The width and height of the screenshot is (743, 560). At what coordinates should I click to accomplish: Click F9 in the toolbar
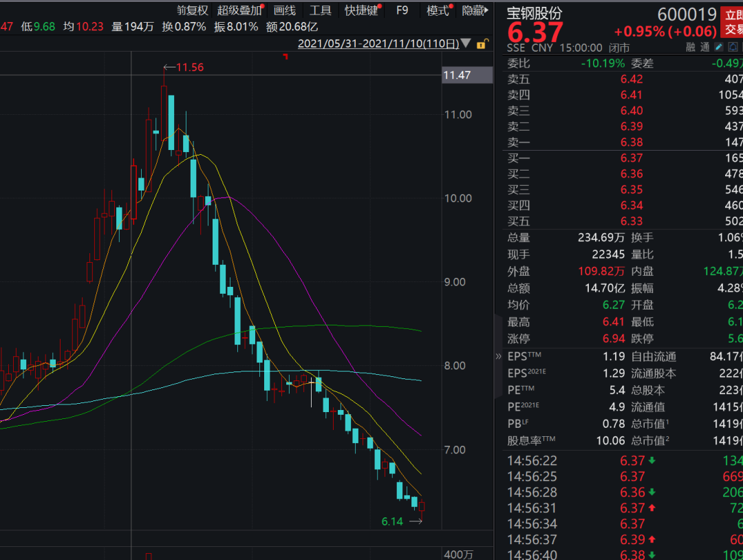pyautogui.click(x=402, y=10)
